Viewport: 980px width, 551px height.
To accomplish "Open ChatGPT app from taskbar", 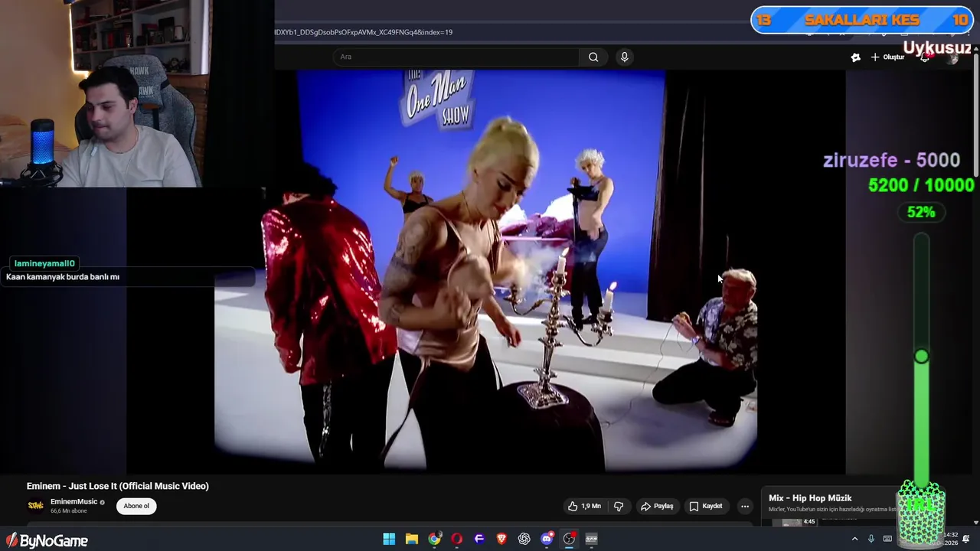I will click(524, 539).
